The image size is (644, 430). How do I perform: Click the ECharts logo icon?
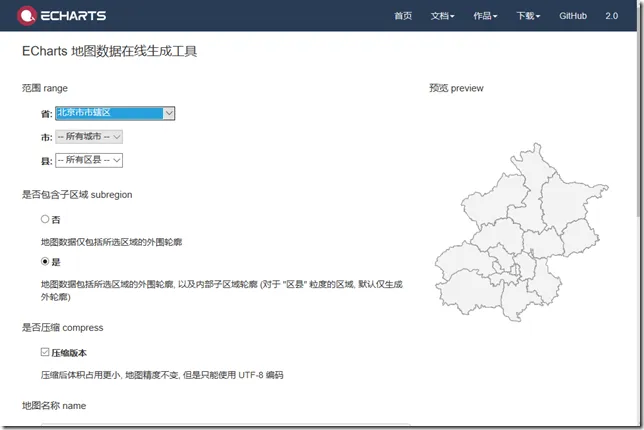click(x=27, y=16)
